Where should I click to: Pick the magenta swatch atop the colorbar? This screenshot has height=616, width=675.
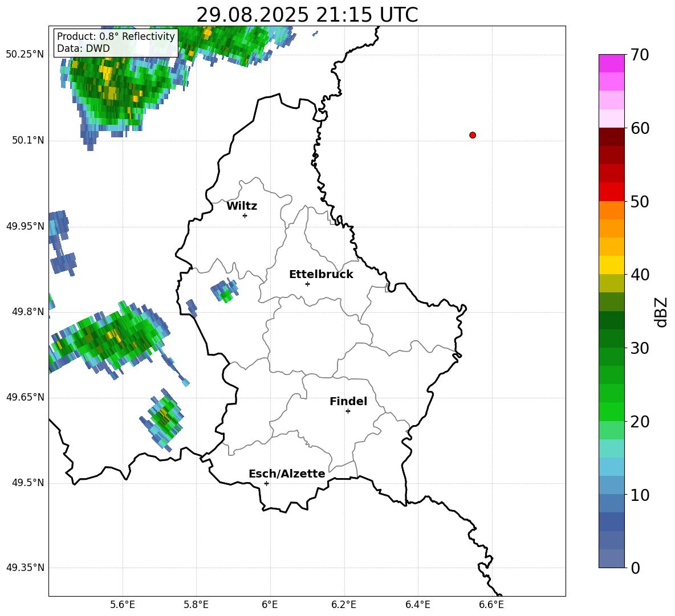point(611,63)
